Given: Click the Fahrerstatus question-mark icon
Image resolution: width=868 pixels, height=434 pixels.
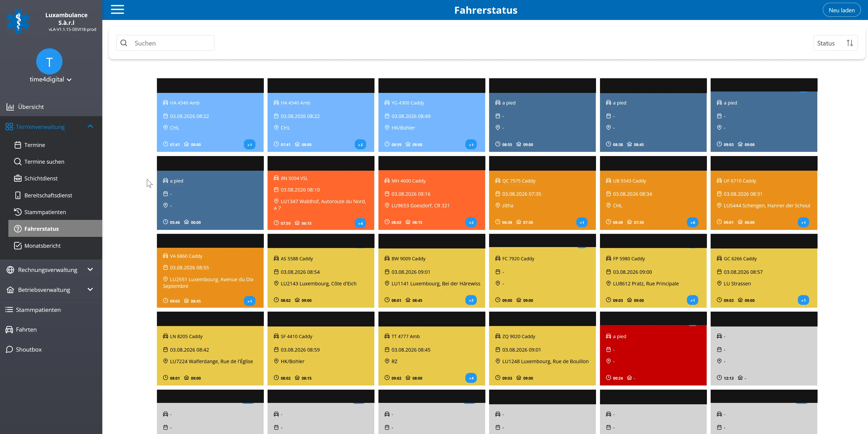Looking at the screenshot, I should [18, 229].
